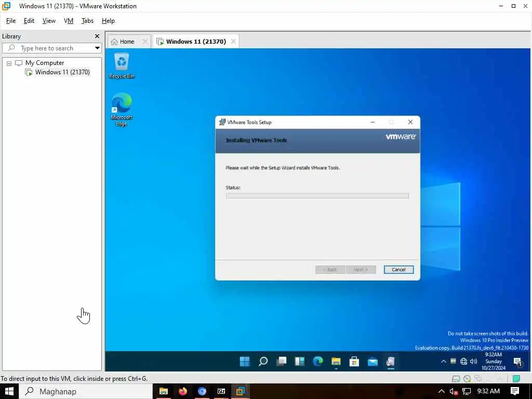The width and height of the screenshot is (532, 399).
Task: Open Microsoft Store in guest taskbar
Action: point(354,362)
